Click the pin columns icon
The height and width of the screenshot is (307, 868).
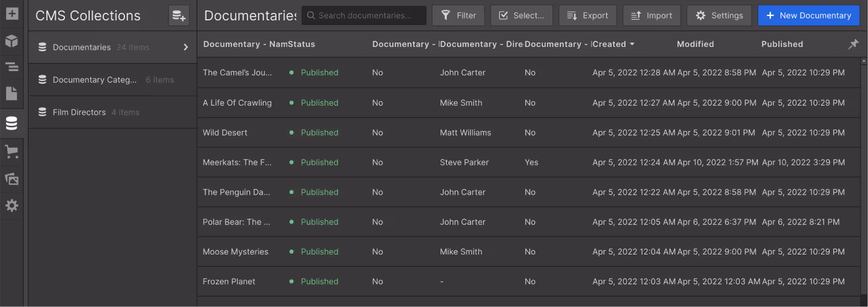(x=853, y=44)
